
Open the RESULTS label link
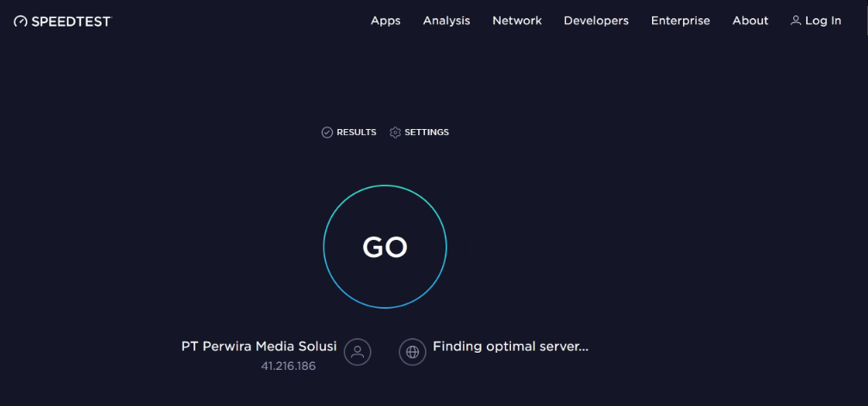[x=356, y=132]
